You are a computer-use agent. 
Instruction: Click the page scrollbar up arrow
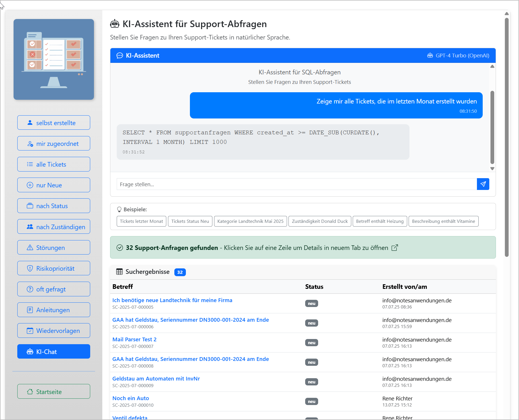[x=507, y=14]
